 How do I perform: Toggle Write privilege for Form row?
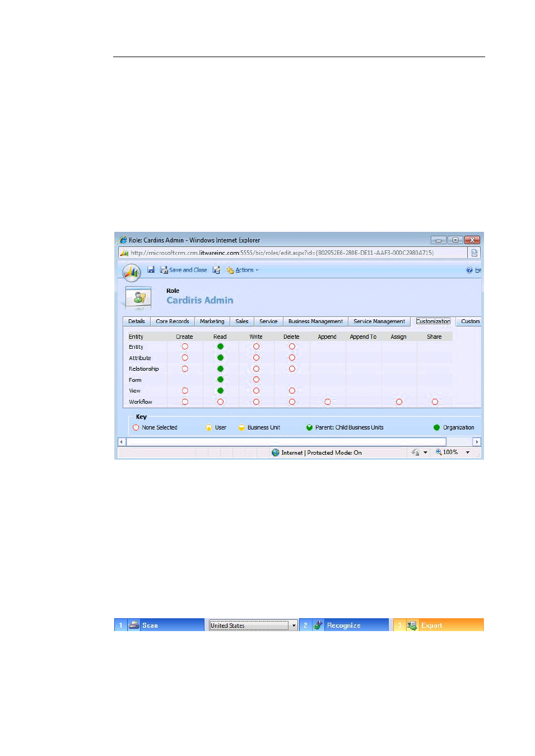[256, 380]
